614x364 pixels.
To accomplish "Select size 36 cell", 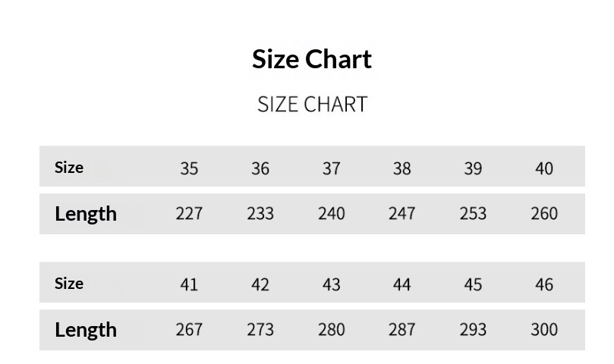I will (x=260, y=168).
